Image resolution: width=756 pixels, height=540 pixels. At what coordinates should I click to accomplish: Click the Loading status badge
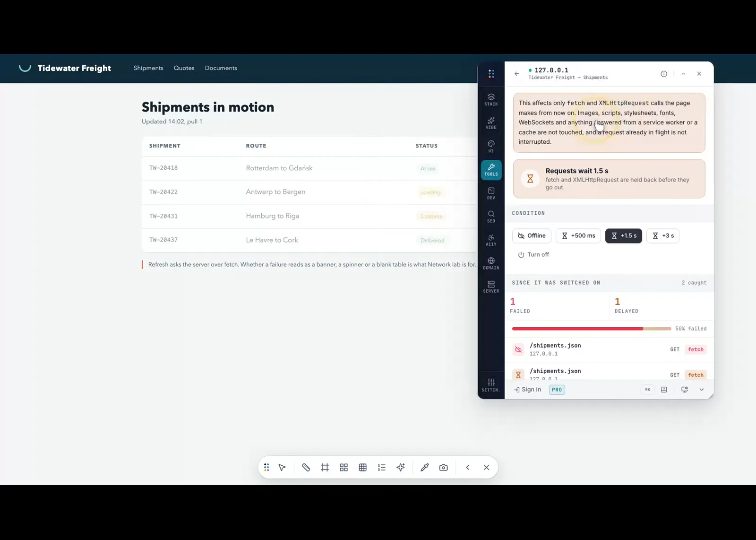pyautogui.click(x=430, y=192)
